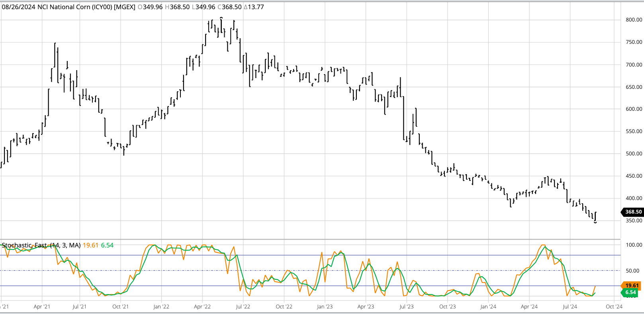
Task: Click the open value O349.96 in header
Action: click(150, 7)
